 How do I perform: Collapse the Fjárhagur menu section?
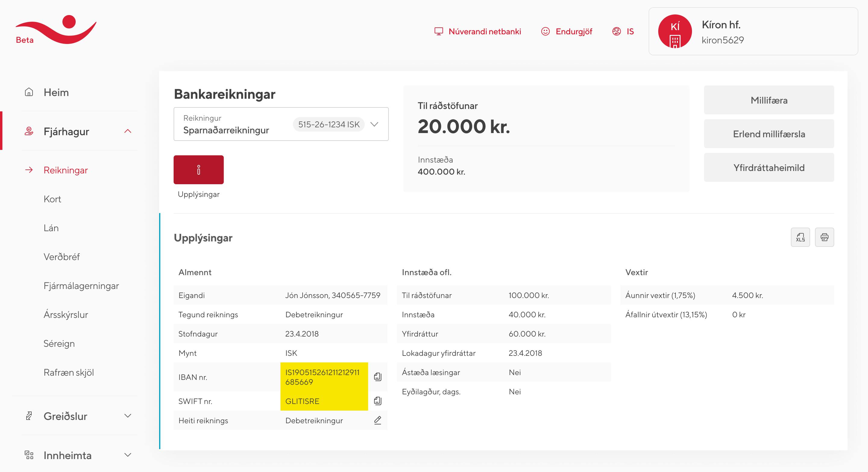click(128, 131)
